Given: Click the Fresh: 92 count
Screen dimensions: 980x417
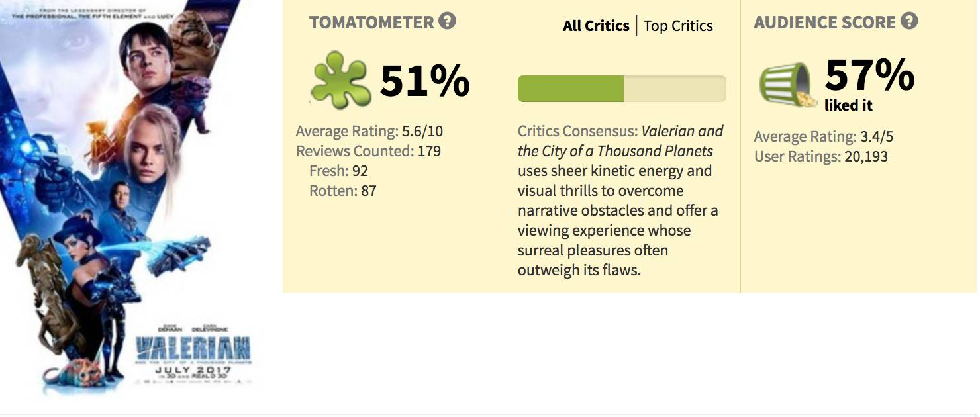Looking at the screenshot, I should 338,171.
